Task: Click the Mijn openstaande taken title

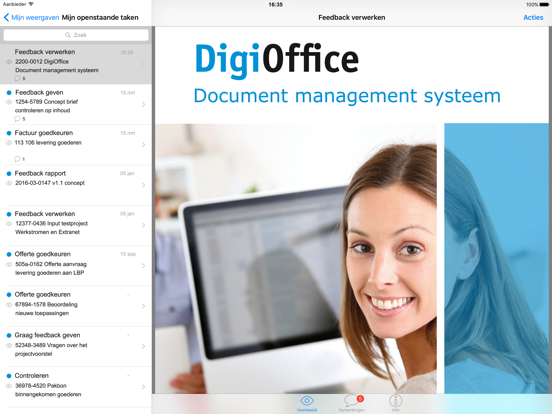Action: [100, 17]
